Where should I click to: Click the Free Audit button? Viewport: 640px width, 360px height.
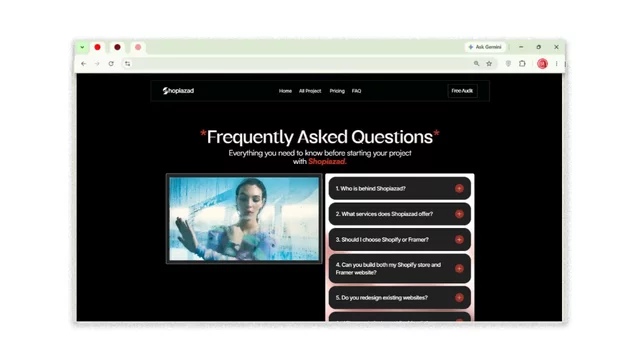[462, 91]
